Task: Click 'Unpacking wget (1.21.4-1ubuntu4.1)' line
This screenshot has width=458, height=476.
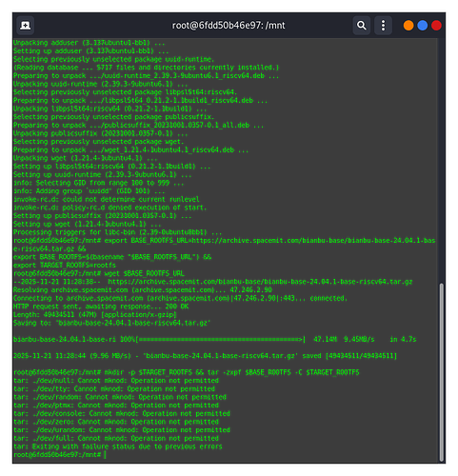Action: pos(86,158)
